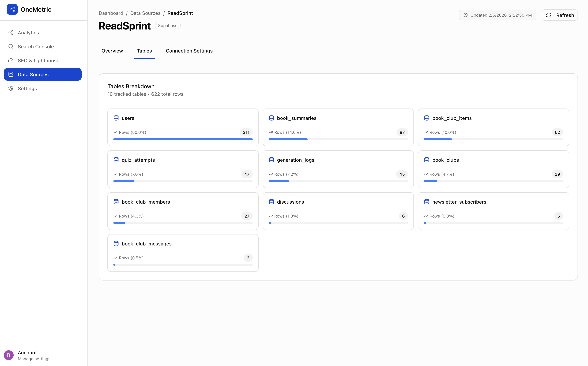
Task: Click the OneMetric logo icon
Action: (x=12, y=9)
